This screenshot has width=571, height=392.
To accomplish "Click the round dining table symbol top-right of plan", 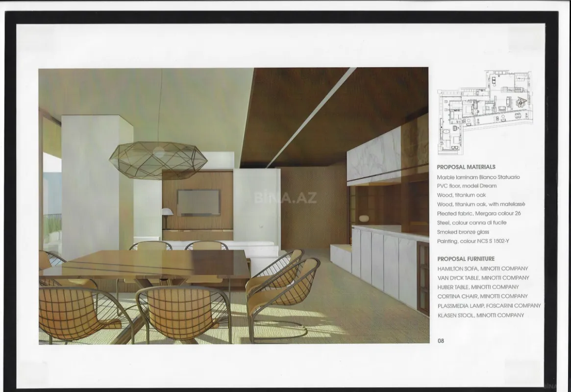I will (520, 102).
